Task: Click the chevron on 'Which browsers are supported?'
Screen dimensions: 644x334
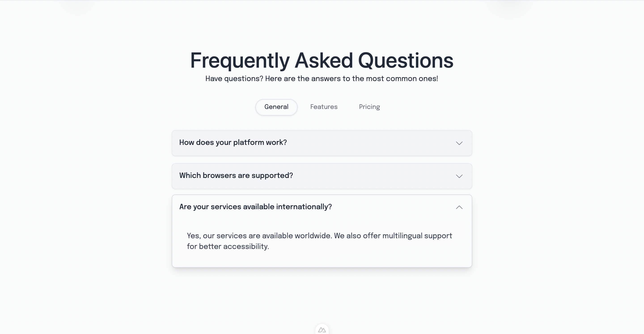Action: (x=459, y=176)
